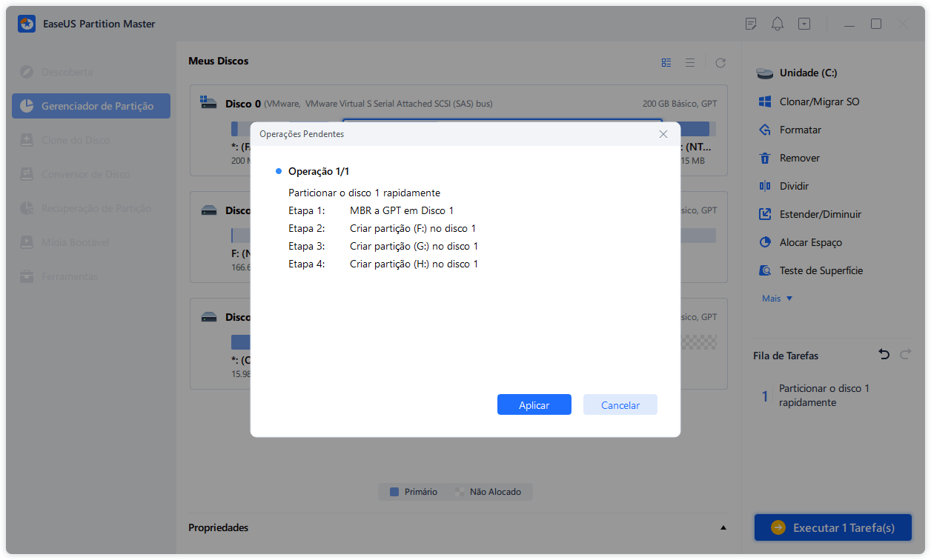Switch to list view layout
The height and width of the screenshot is (560, 931).
click(690, 63)
